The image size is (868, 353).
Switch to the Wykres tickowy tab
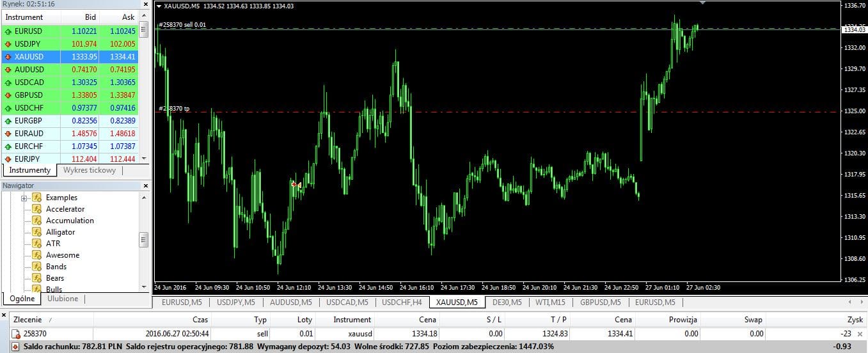point(89,171)
